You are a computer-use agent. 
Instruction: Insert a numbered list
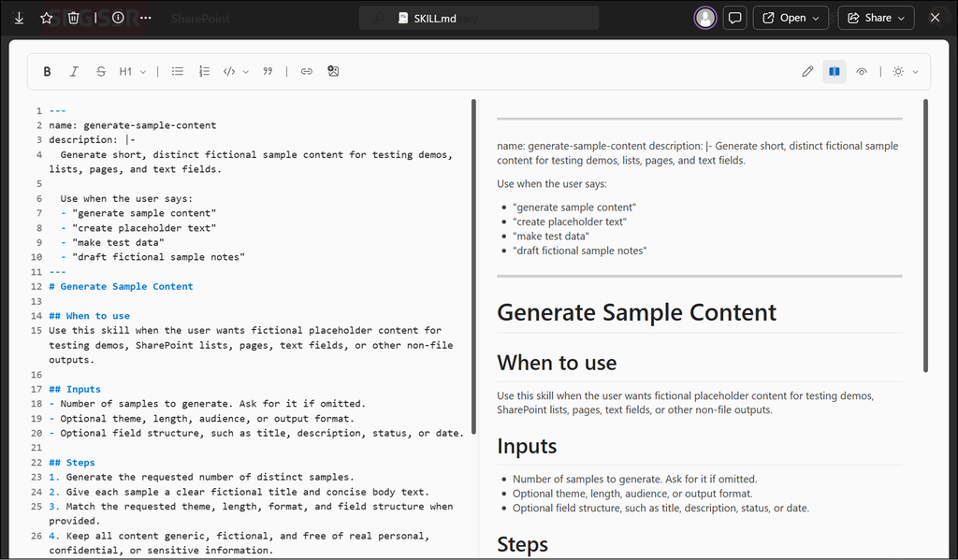click(204, 71)
